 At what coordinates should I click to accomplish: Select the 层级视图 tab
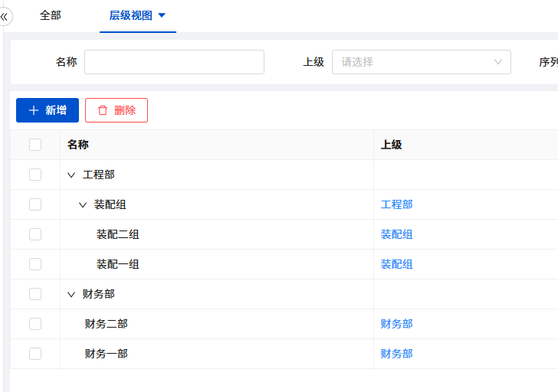pos(130,15)
